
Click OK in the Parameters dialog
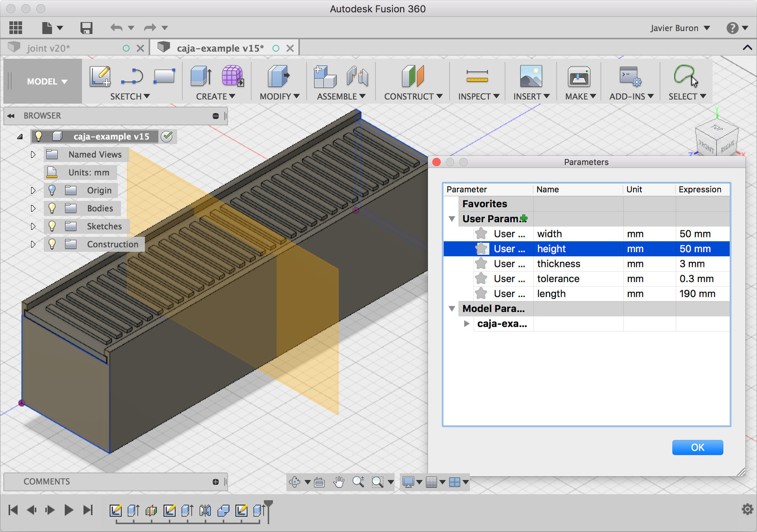point(698,448)
